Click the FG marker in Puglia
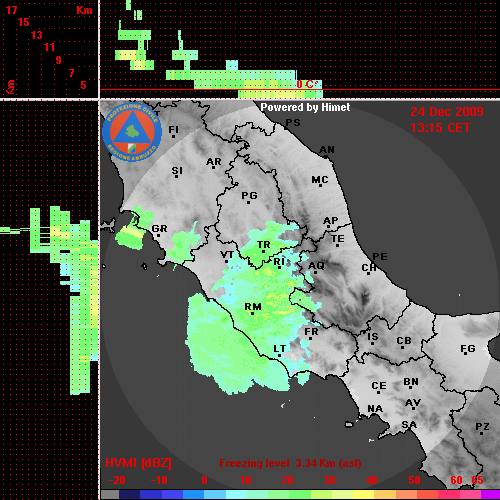This screenshot has height=500, width=500. click(x=468, y=349)
